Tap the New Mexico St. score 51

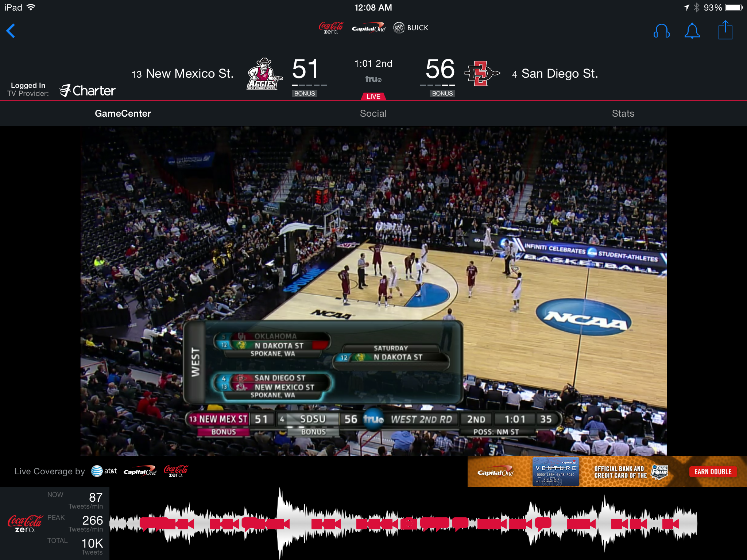coord(305,69)
